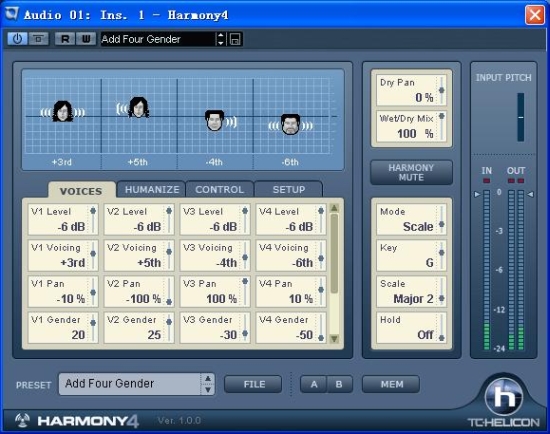
Task: Click the +3rd label under the grid
Action: pos(62,162)
